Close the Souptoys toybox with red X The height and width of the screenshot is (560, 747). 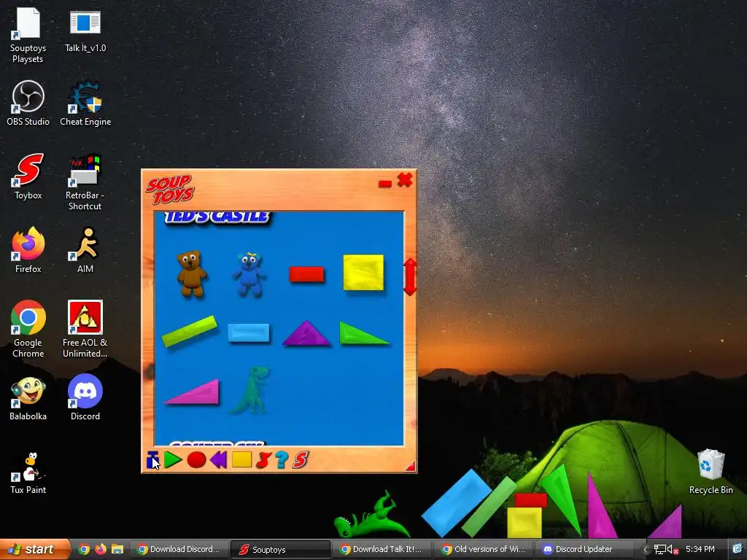click(x=405, y=180)
